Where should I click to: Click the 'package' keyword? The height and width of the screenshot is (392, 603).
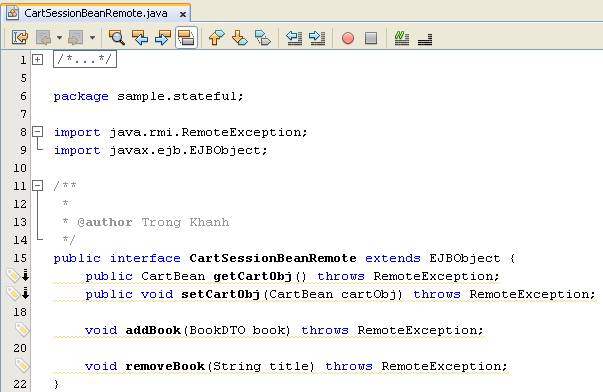[81, 96]
